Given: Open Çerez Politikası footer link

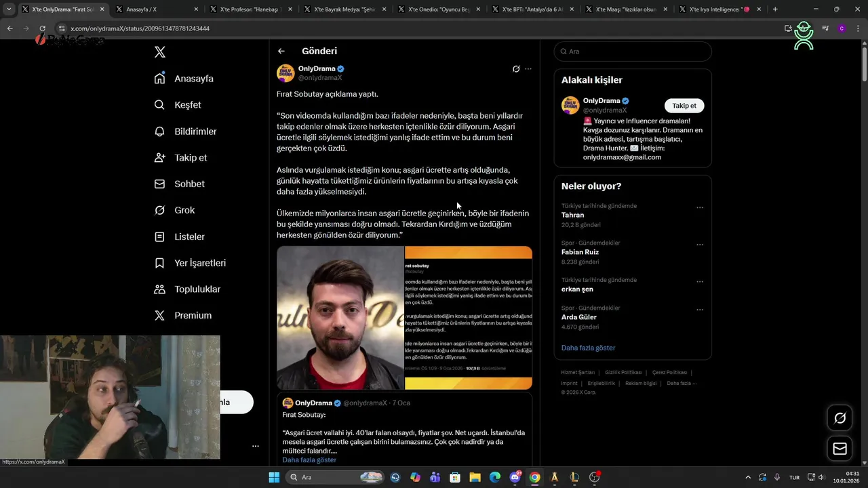Looking at the screenshot, I should (x=669, y=373).
